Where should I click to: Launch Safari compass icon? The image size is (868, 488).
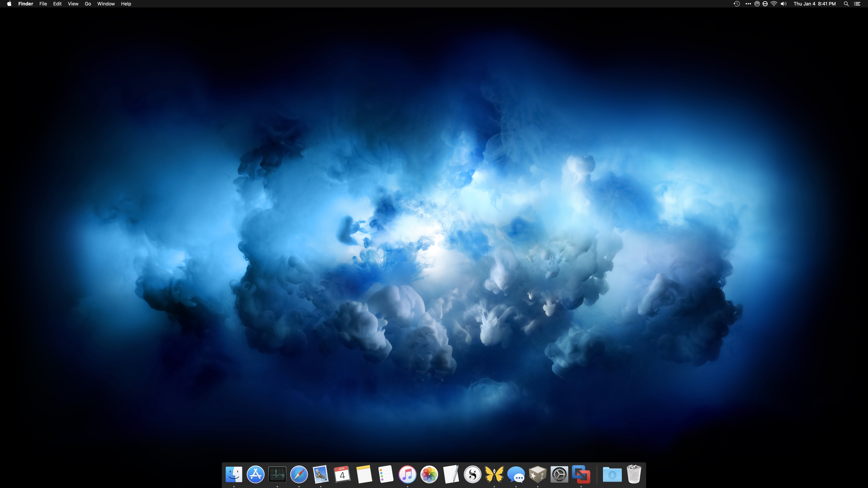pos(299,474)
